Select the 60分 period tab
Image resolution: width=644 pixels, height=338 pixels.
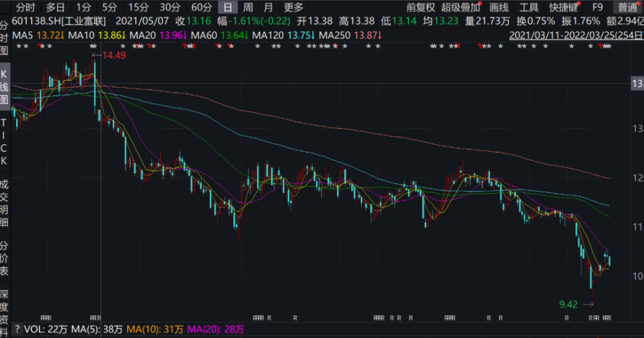click(202, 7)
